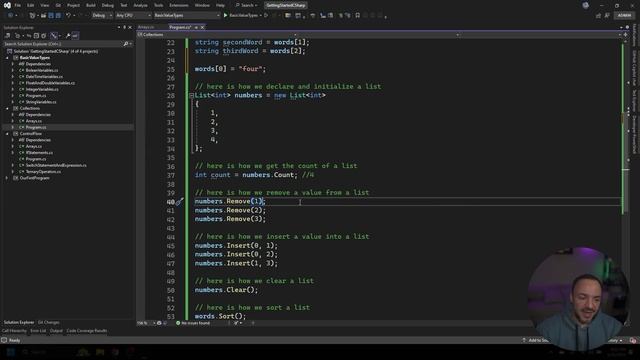The width and height of the screenshot is (640, 360).
Task: Click the numbers.Clear(); code on line 50
Action: pyautogui.click(x=227, y=290)
